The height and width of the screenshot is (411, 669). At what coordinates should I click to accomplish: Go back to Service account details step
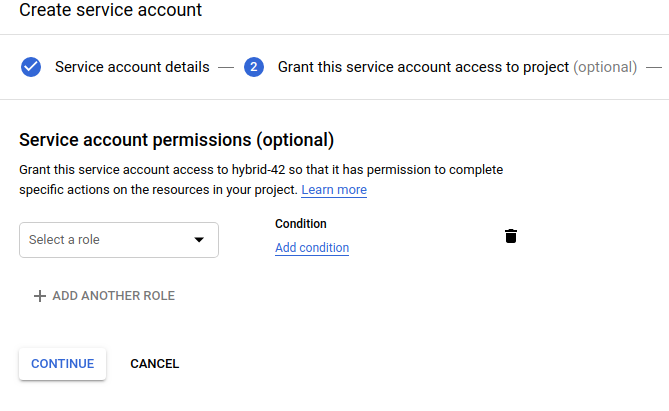(132, 67)
